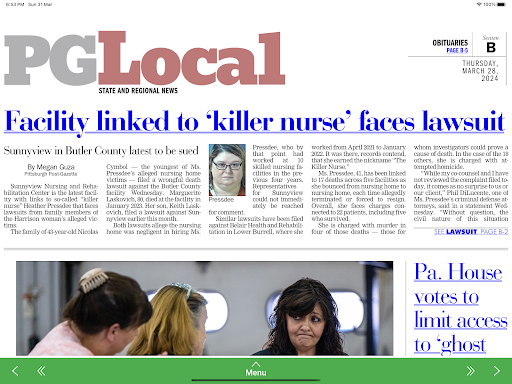Go to previous page using left arrow
Viewport: 512px width, 384px height.
(x=15, y=371)
